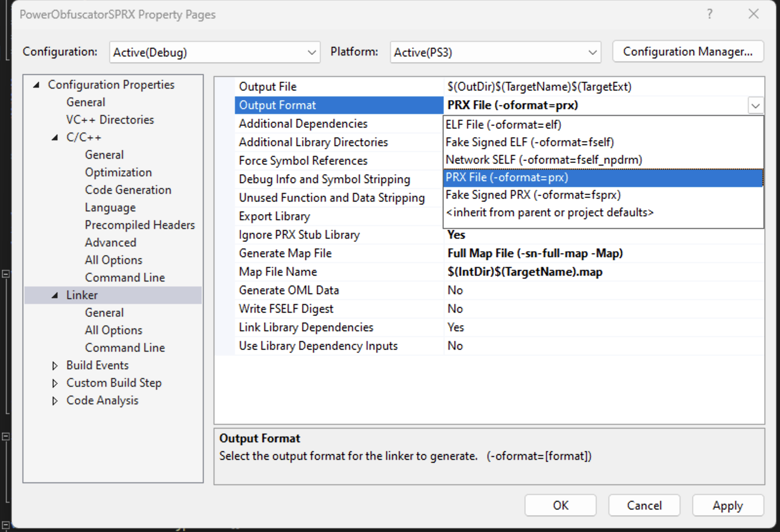Select the Output Format property name
Viewport: 780px width, 532px height.
click(277, 105)
